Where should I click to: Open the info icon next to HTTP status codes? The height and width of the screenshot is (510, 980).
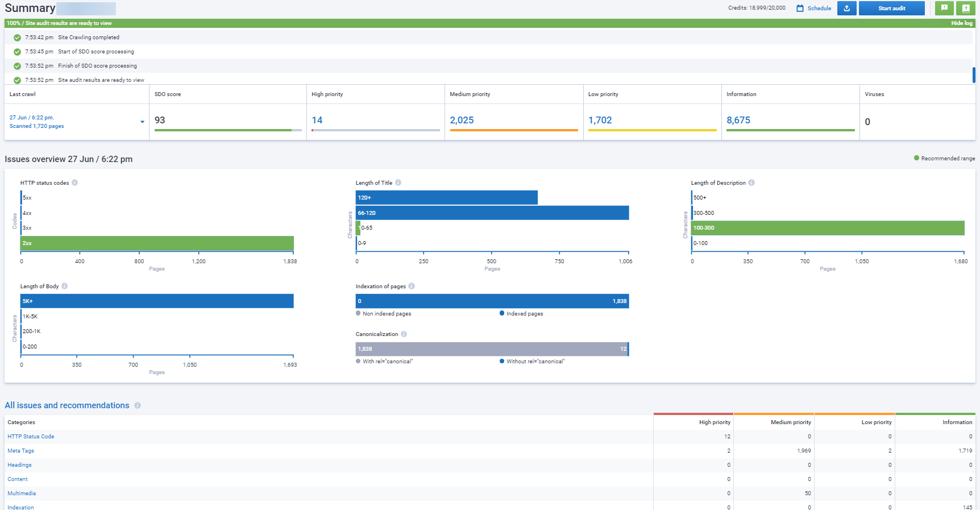(x=74, y=183)
